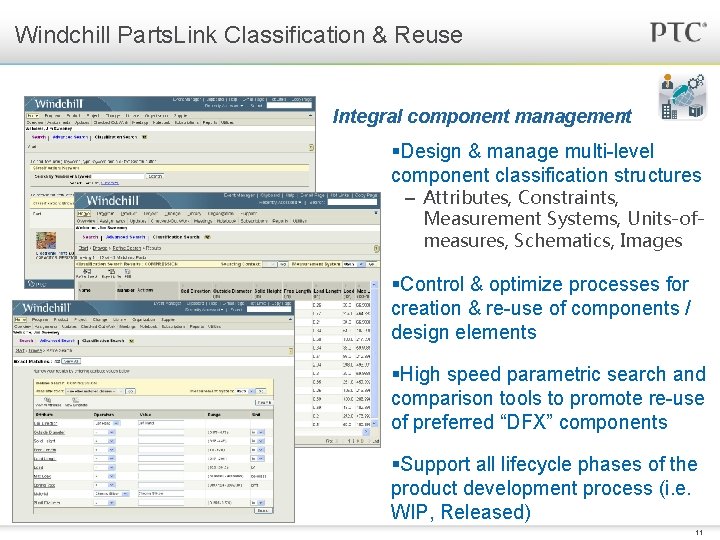Open Product tab in front Windchill window
Screen dimensions: 720x540
pyautogui.click(x=61, y=319)
